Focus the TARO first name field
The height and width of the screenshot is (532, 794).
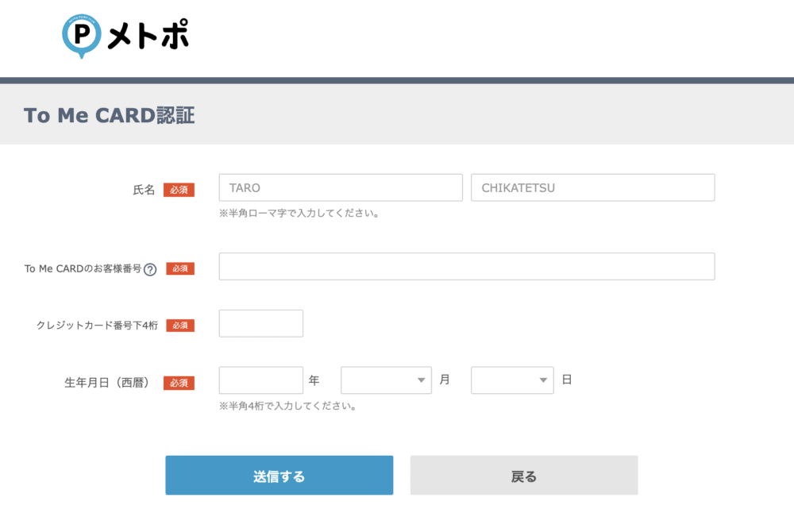pyautogui.click(x=341, y=188)
